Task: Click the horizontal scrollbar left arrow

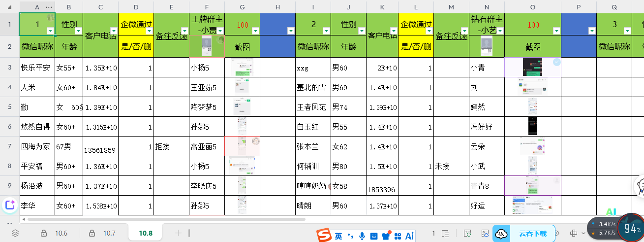Action: (x=23, y=219)
